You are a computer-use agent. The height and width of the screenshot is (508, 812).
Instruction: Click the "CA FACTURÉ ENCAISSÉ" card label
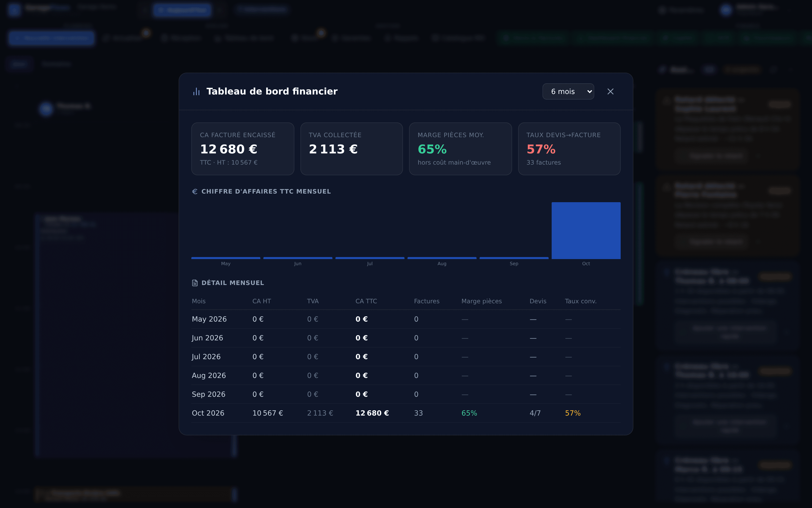click(x=238, y=135)
